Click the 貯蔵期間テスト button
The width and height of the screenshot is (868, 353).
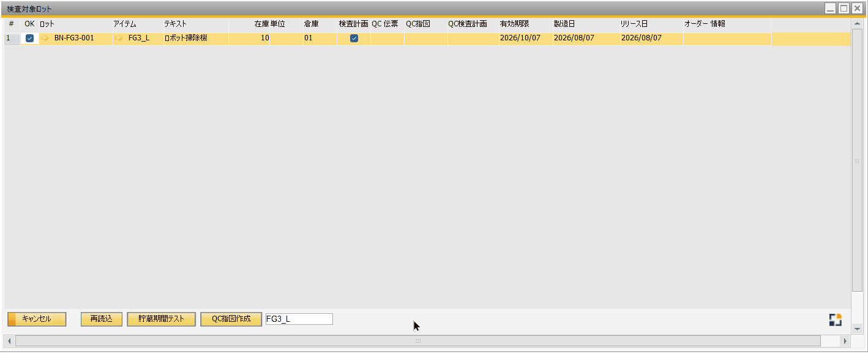pos(162,319)
